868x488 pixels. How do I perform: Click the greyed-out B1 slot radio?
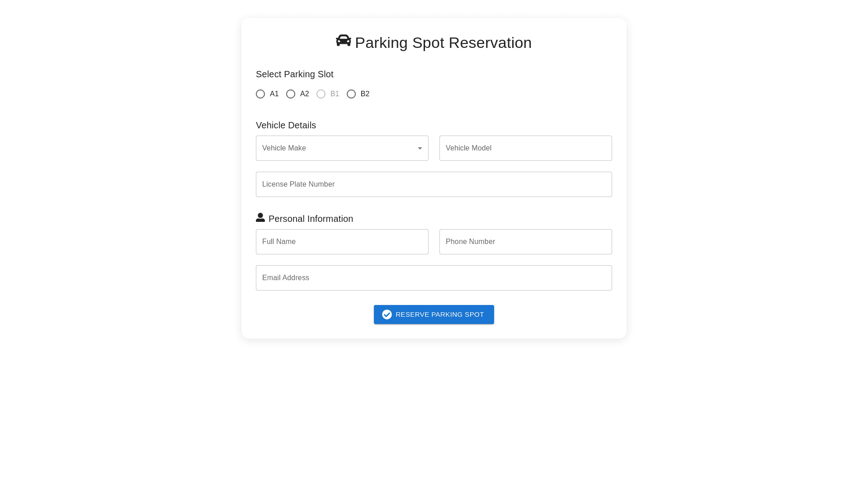(321, 94)
